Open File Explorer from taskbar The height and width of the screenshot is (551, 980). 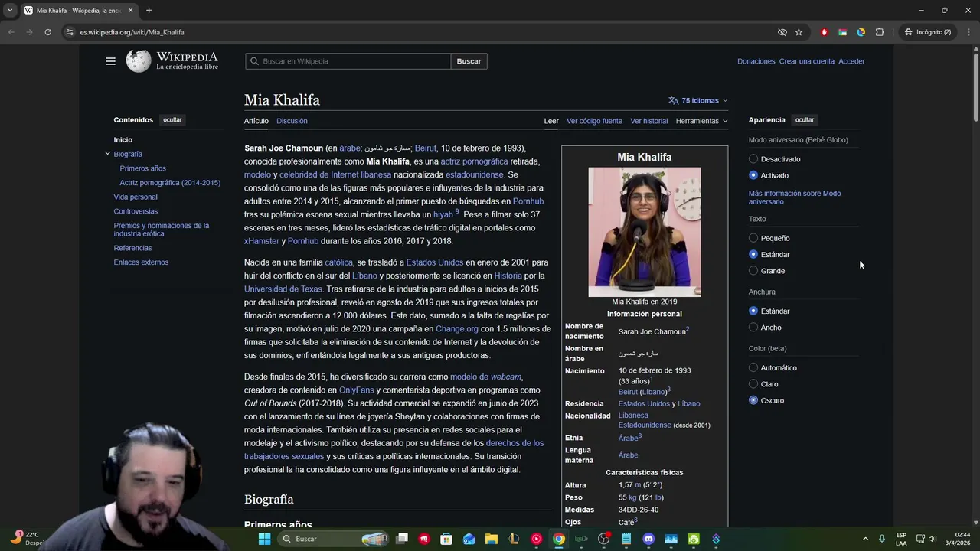491,539
